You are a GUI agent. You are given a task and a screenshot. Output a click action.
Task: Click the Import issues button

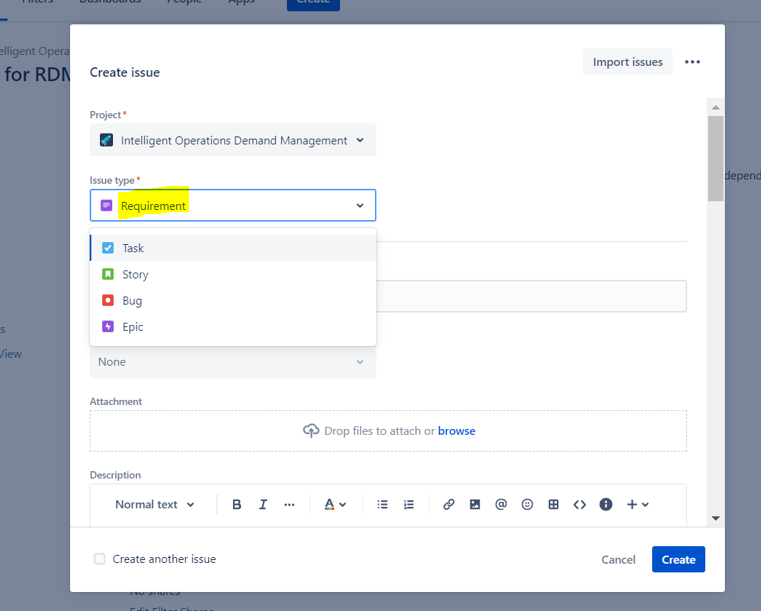628,62
